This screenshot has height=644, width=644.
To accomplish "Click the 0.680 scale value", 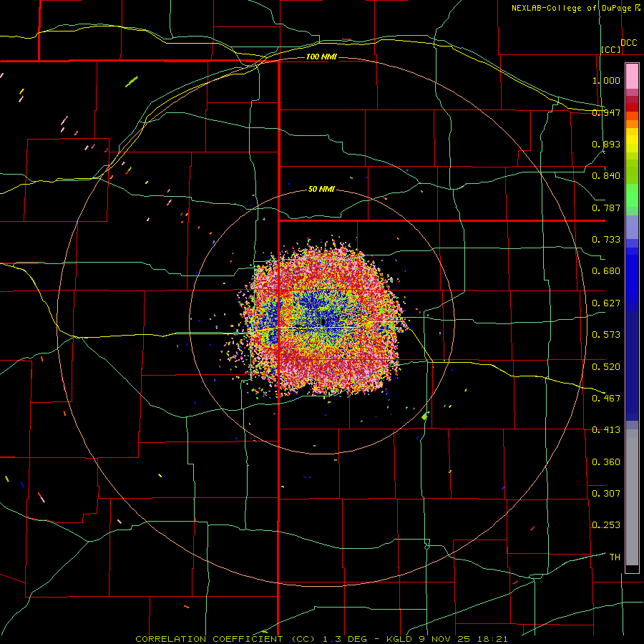I will (606, 271).
